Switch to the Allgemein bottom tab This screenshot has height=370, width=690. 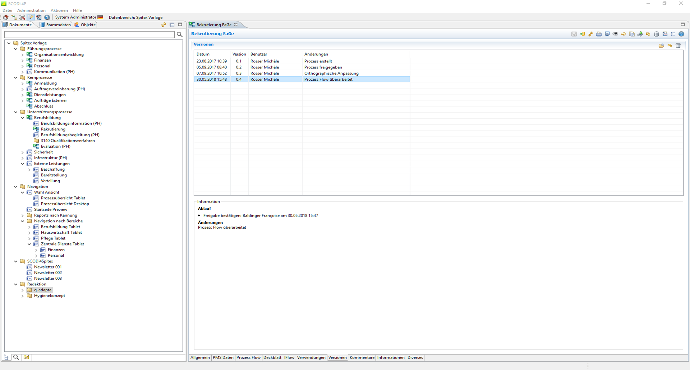coord(200,358)
